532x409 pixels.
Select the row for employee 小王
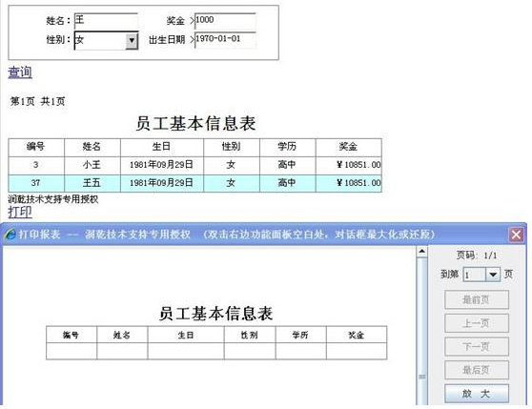(x=194, y=165)
